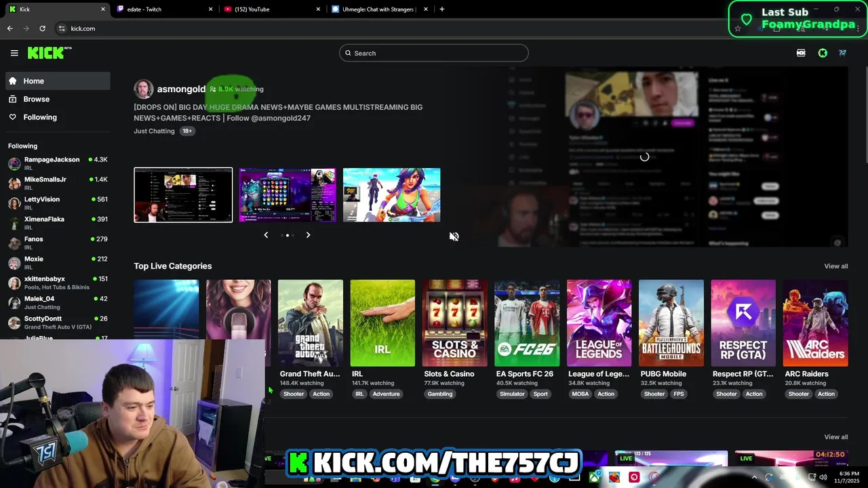Image resolution: width=868 pixels, height=488 pixels.
Task: Switch to the Uhmegle chat tab
Action: point(380,9)
